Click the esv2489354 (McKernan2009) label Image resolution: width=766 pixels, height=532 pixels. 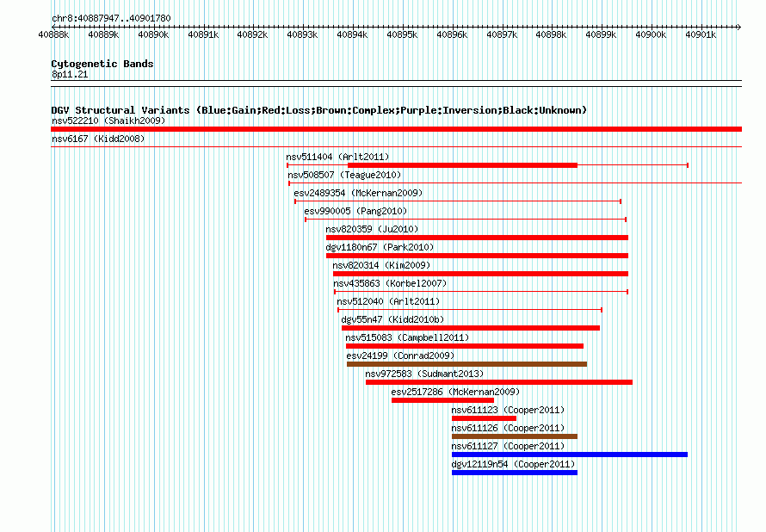click(358, 193)
